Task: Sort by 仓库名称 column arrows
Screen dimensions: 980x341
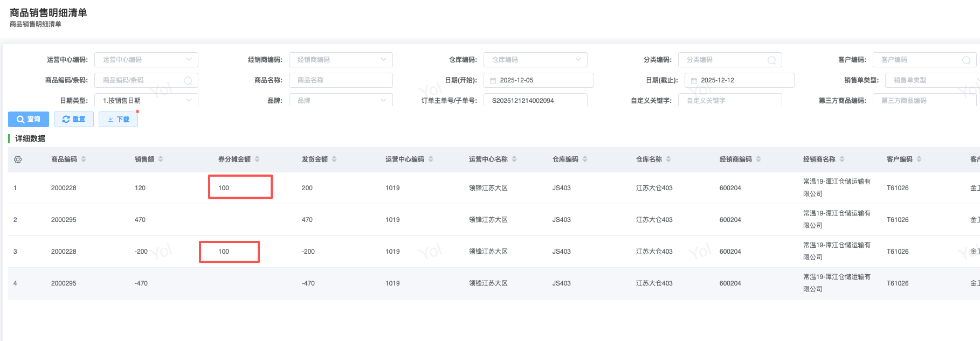Action: pyautogui.click(x=668, y=159)
